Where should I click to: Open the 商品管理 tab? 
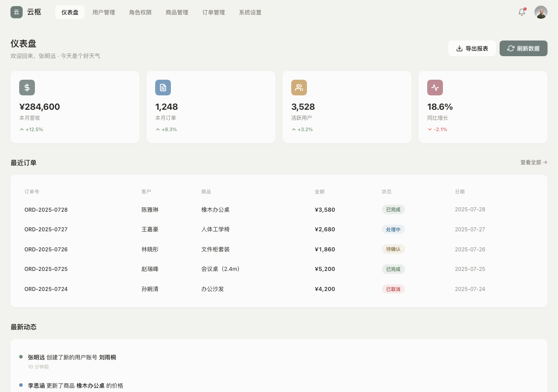[x=177, y=12]
